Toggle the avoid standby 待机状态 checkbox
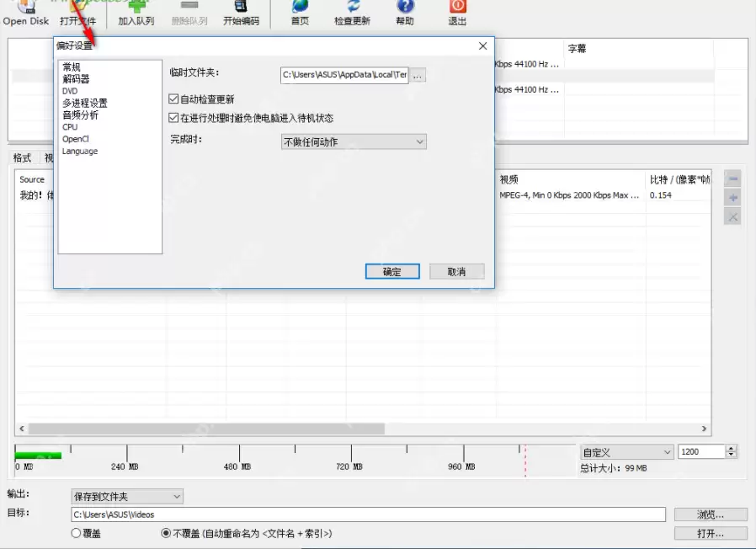This screenshot has width=756, height=549. (173, 118)
